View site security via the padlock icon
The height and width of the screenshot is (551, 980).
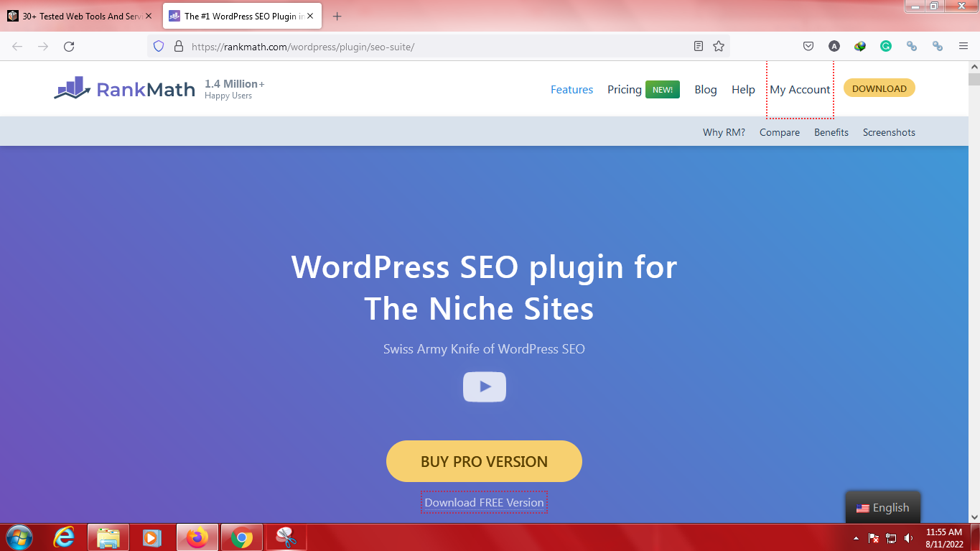click(x=179, y=46)
